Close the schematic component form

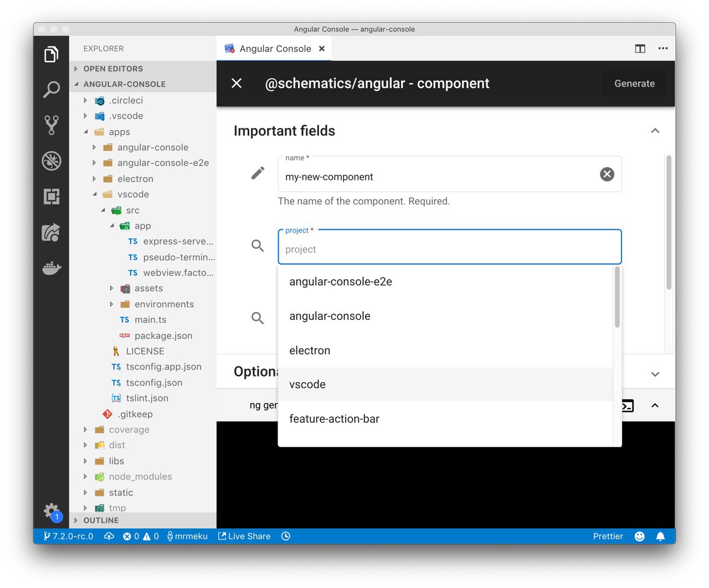pos(237,83)
